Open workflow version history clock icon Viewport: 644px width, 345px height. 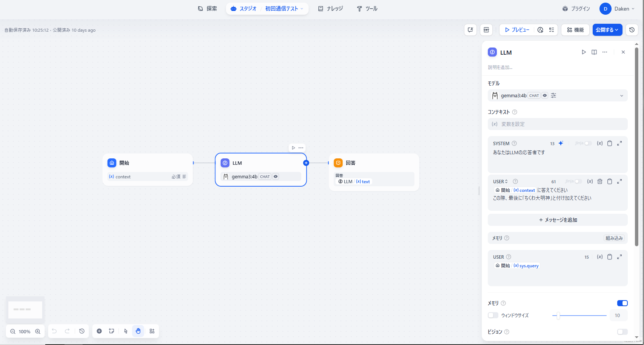632,29
